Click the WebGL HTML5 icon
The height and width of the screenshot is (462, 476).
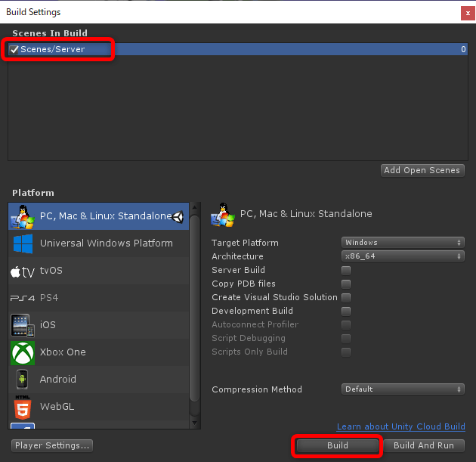click(x=23, y=407)
